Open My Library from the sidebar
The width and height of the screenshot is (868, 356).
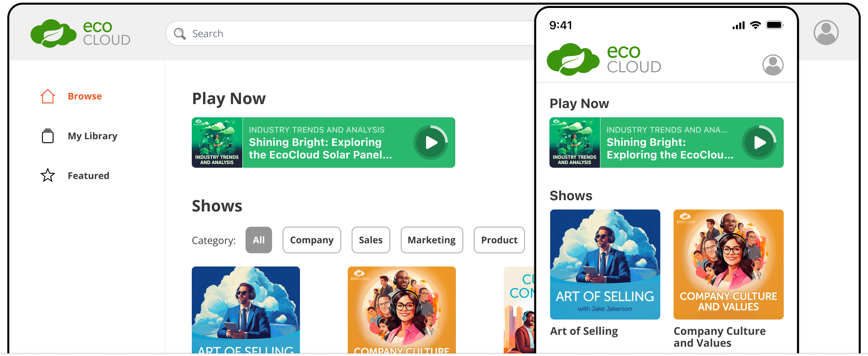(x=92, y=136)
